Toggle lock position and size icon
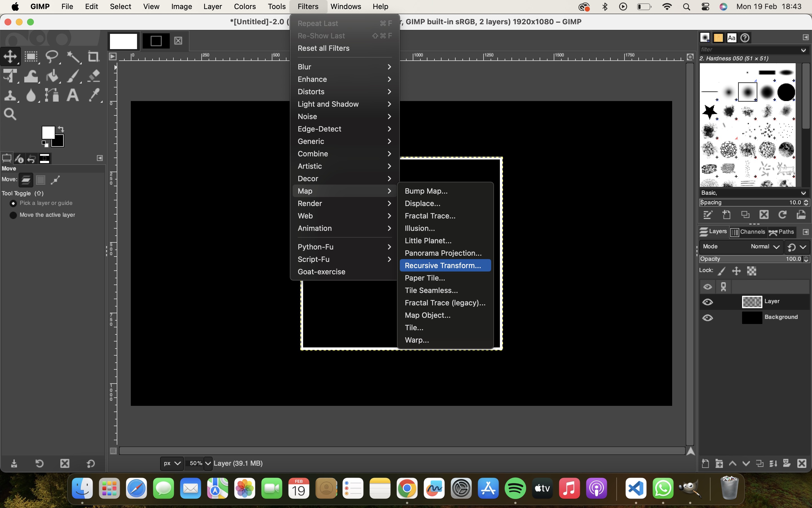The height and width of the screenshot is (508, 812). point(736,271)
